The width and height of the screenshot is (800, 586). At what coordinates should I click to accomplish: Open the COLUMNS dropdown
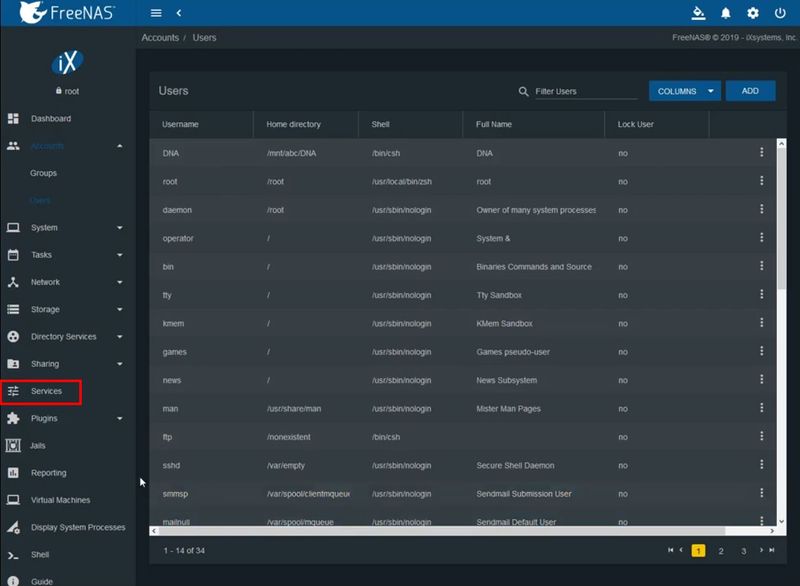click(684, 90)
